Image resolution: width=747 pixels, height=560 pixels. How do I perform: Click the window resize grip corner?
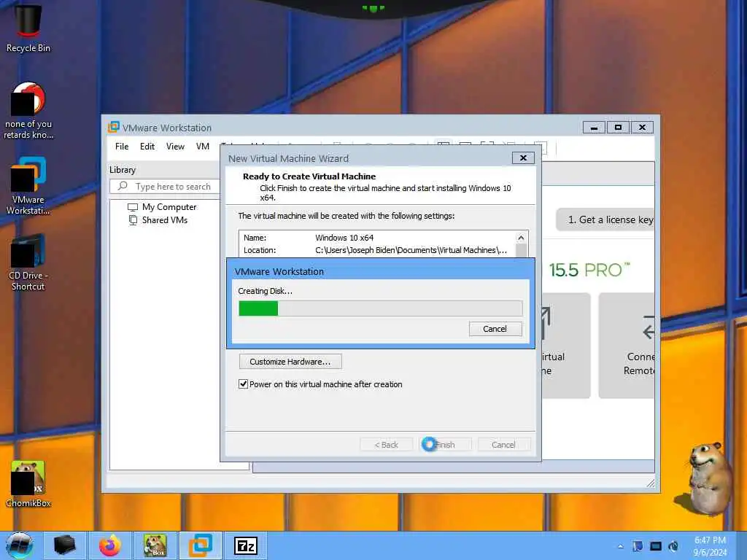tap(650, 483)
